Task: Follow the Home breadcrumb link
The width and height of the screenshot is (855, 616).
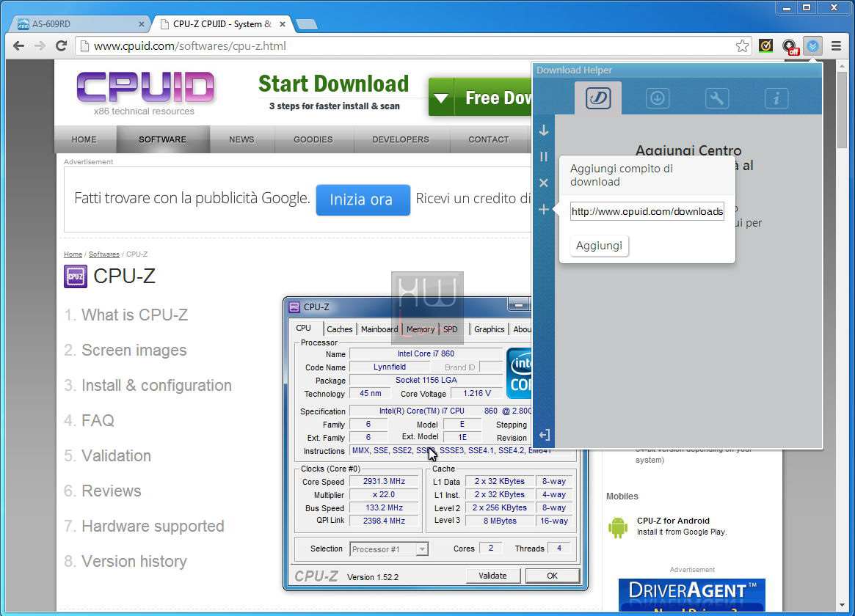Action: (x=73, y=254)
